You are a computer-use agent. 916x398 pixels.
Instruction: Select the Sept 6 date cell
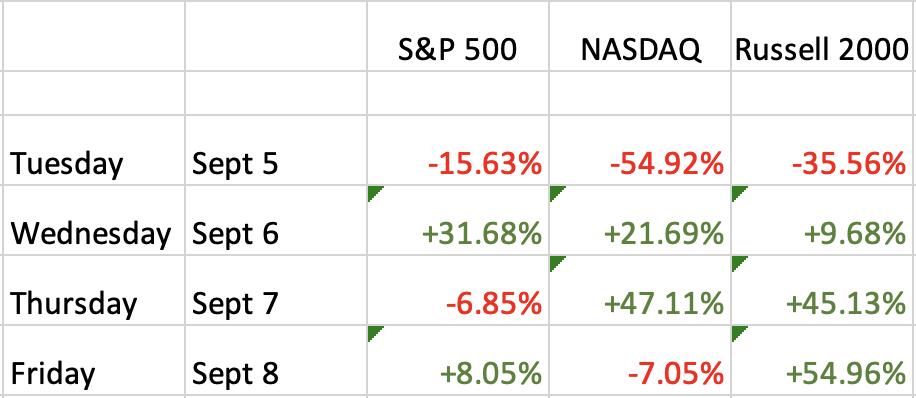pos(276,220)
